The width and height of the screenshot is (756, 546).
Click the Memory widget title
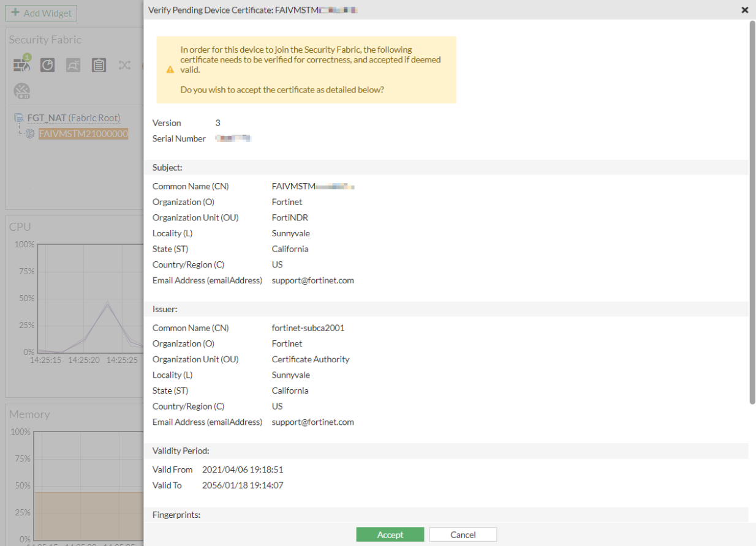pyautogui.click(x=29, y=414)
